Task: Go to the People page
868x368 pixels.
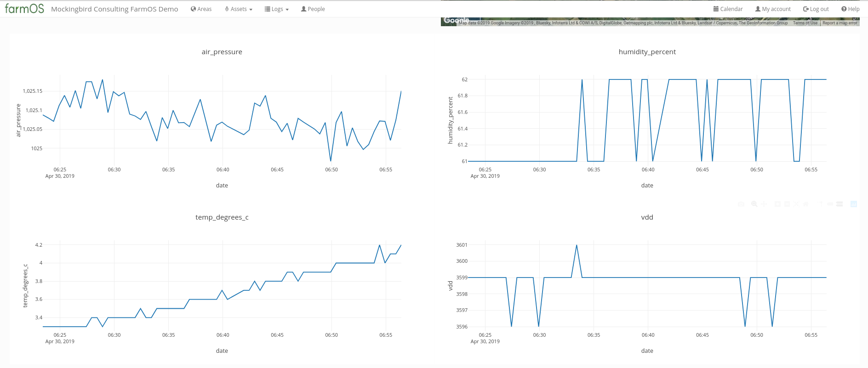Action: (313, 9)
